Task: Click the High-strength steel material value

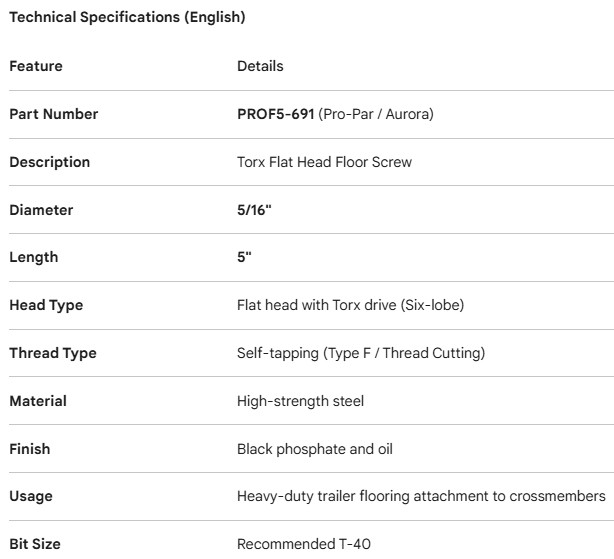Action: click(300, 401)
